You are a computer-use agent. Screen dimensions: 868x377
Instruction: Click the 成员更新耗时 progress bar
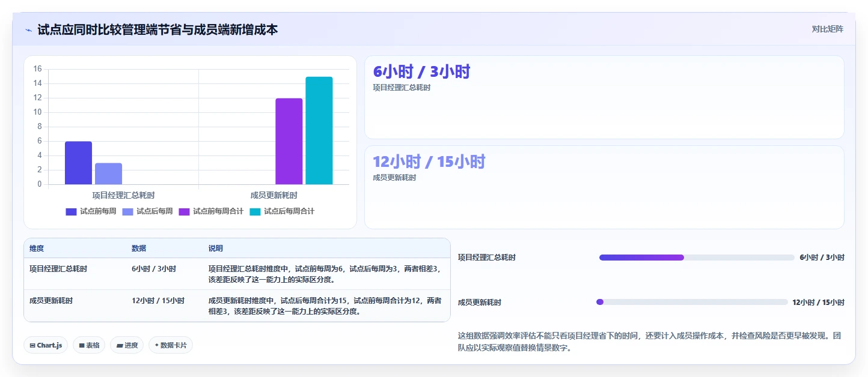point(692,302)
